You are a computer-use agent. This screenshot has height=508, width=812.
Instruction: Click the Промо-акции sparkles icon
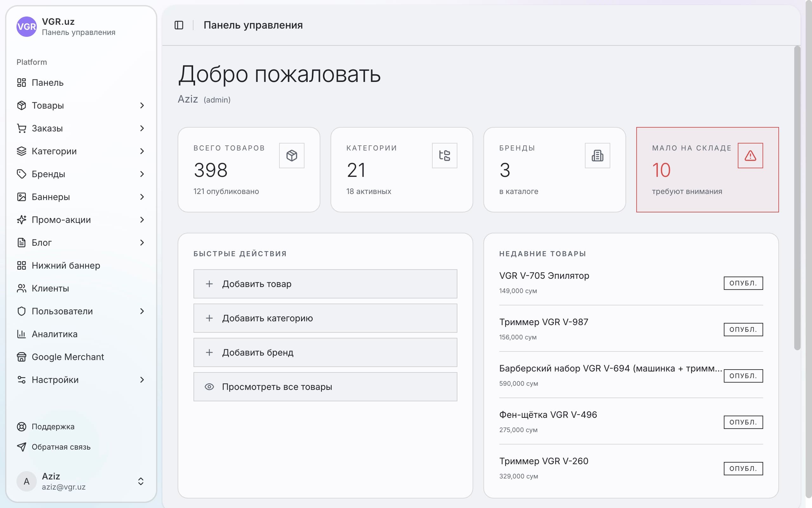pyautogui.click(x=22, y=220)
